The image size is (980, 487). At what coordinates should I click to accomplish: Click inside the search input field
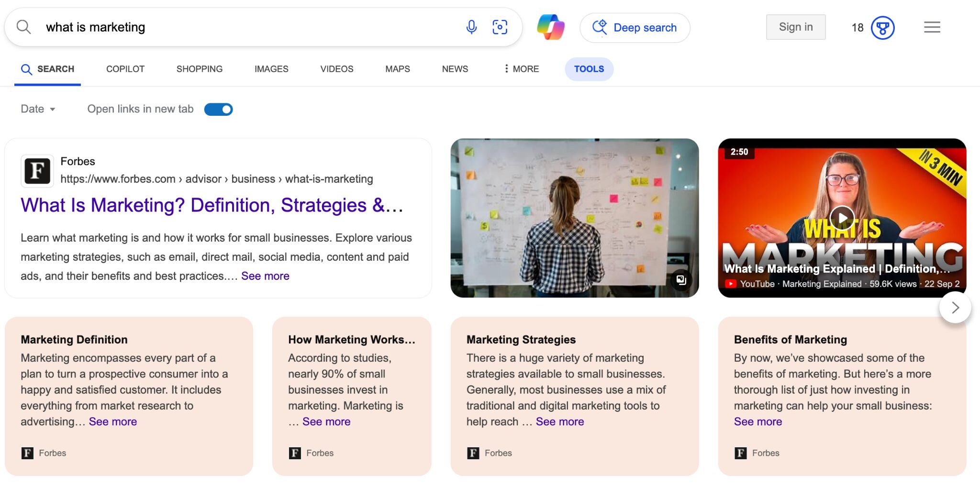click(x=239, y=27)
